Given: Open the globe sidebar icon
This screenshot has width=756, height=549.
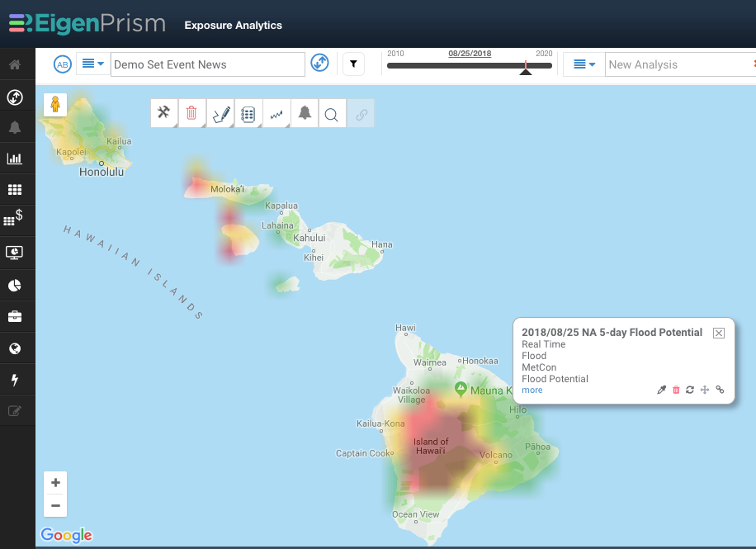Looking at the screenshot, I should tap(15, 348).
